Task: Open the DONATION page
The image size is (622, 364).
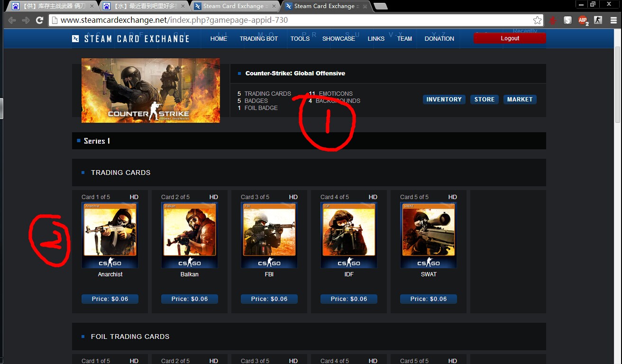Action: click(439, 39)
